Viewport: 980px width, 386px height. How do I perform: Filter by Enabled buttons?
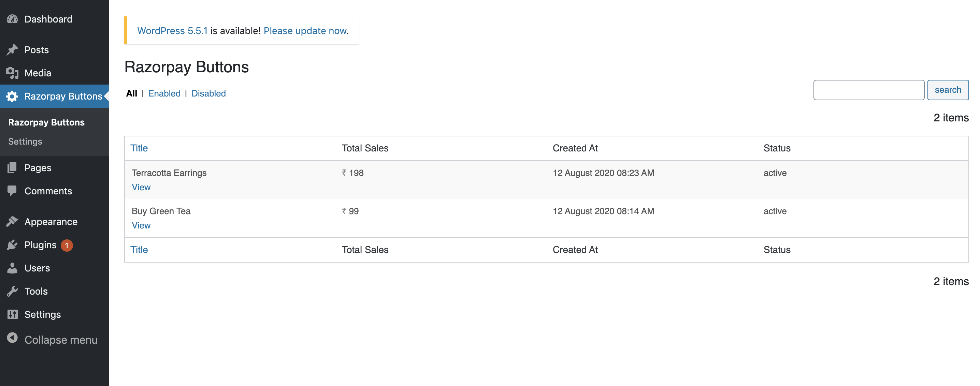(x=164, y=93)
